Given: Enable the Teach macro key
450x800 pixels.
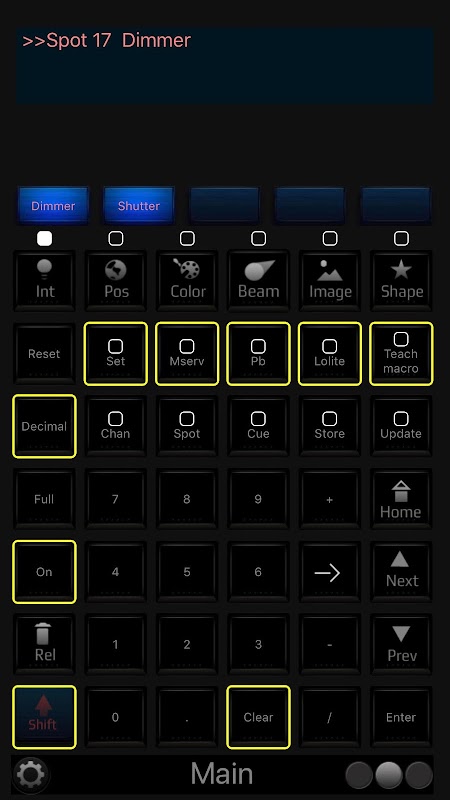Looking at the screenshot, I should pyautogui.click(x=402, y=354).
